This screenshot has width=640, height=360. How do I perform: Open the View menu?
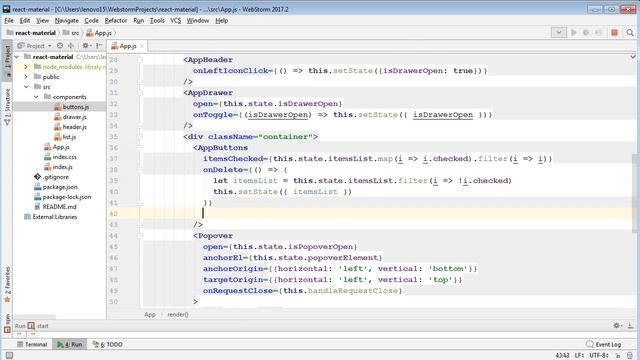42,20
